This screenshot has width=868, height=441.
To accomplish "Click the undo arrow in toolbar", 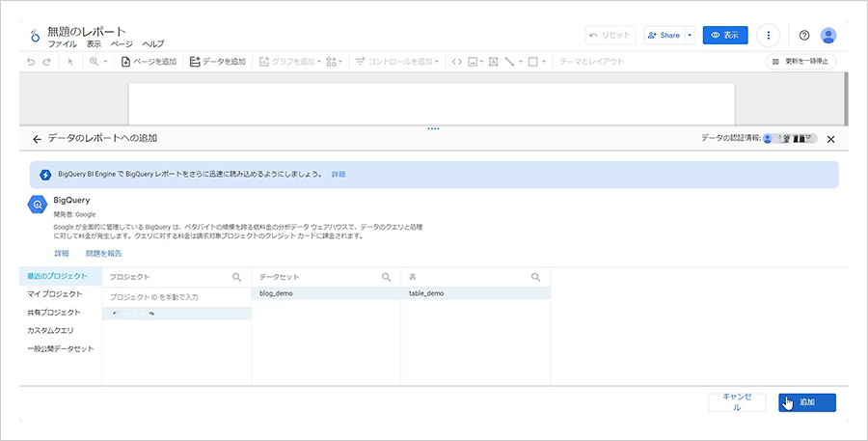I will pyautogui.click(x=31, y=62).
